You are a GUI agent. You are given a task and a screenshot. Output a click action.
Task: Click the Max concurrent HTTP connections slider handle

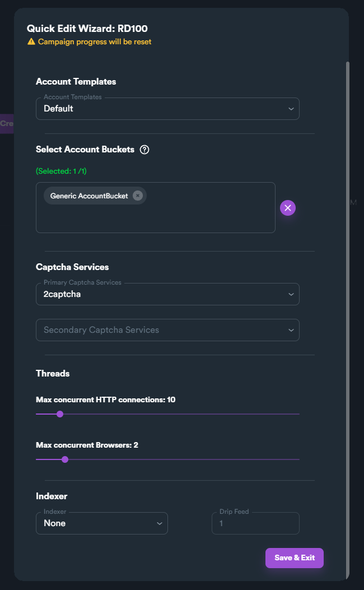(x=60, y=414)
